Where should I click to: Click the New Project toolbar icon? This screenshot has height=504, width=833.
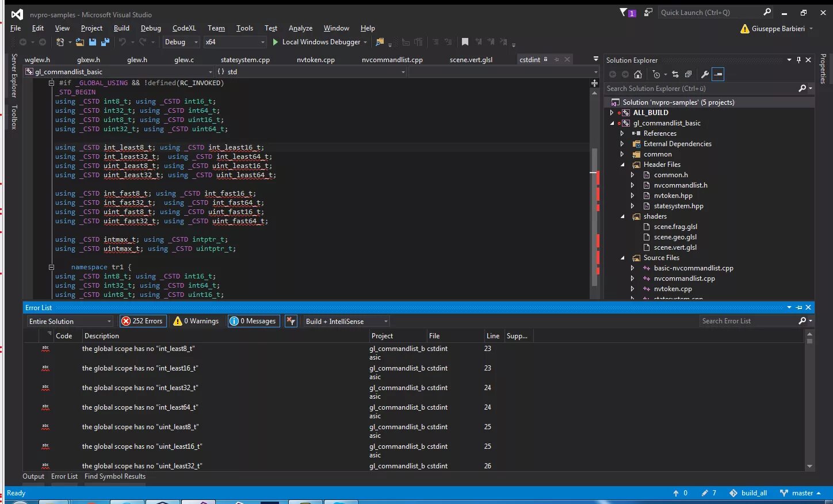point(60,42)
